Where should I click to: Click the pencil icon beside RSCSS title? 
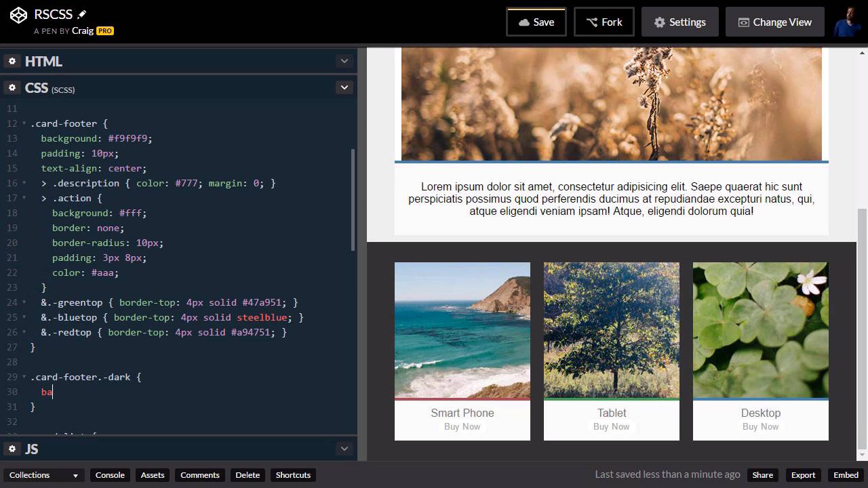[x=82, y=14]
